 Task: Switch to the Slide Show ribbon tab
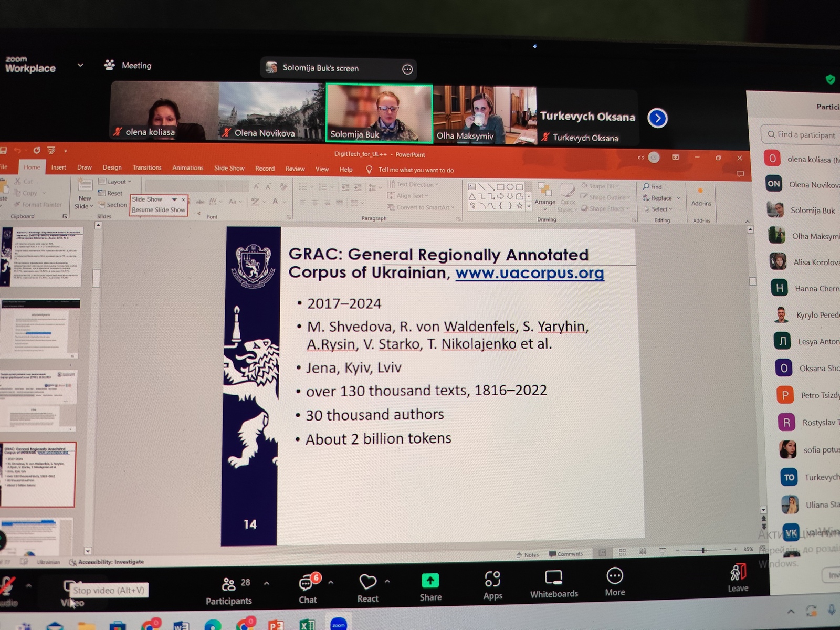pos(229,168)
